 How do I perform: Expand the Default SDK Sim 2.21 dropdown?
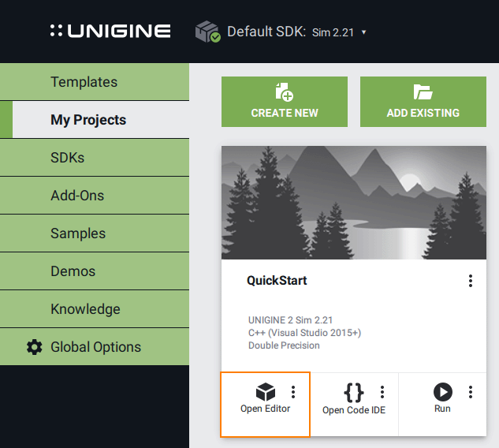tap(363, 32)
